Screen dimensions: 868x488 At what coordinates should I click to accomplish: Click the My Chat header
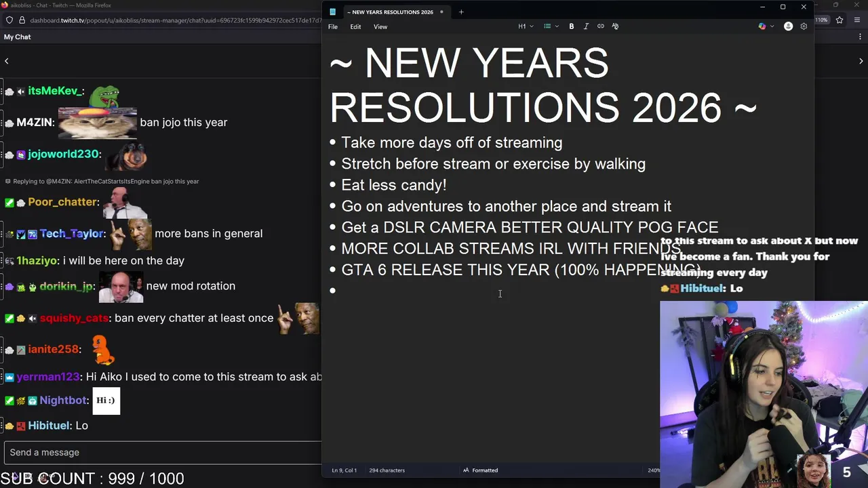coord(18,37)
